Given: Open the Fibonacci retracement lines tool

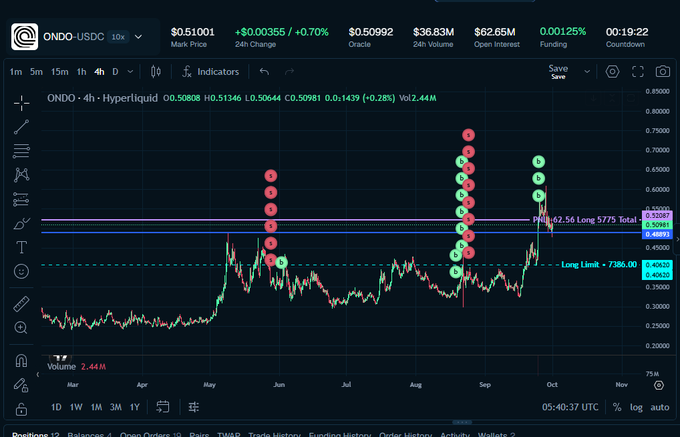Looking at the screenshot, I should coord(21,151).
